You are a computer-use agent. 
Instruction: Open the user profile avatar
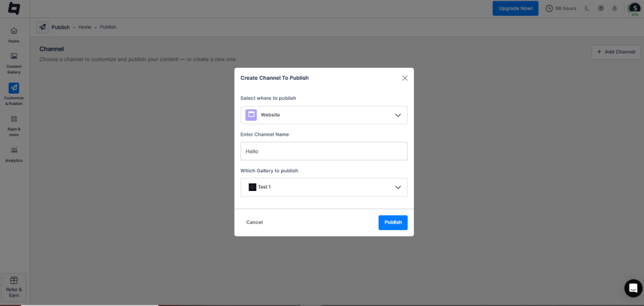click(x=635, y=8)
